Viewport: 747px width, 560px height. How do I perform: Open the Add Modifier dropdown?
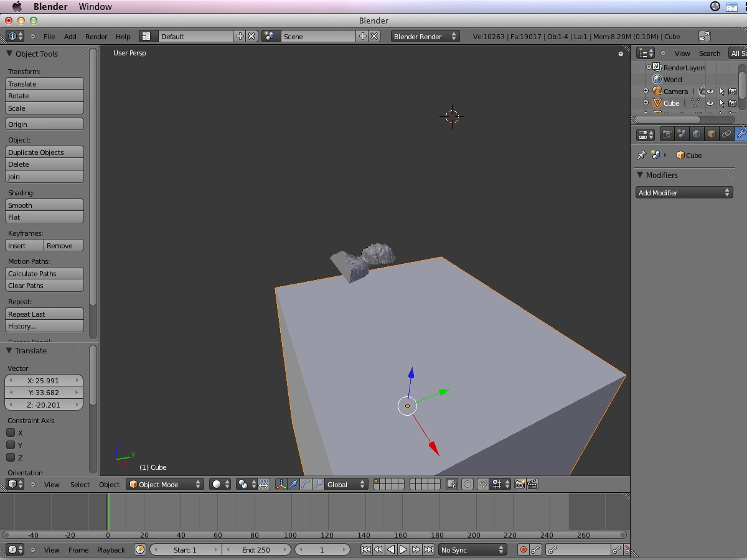(684, 192)
